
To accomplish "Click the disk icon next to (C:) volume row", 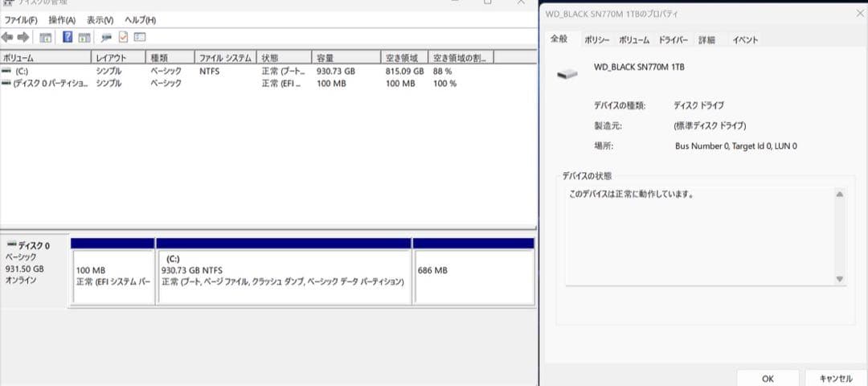I will click(x=6, y=72).
